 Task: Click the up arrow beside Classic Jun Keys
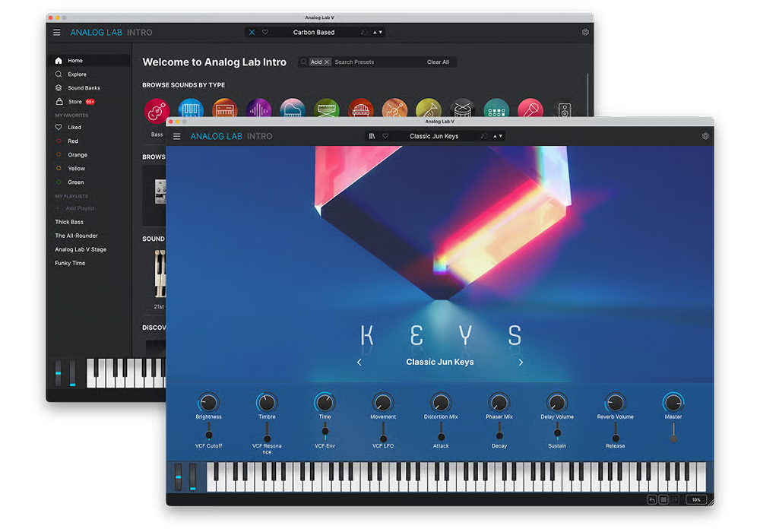[x=495, y=136]
